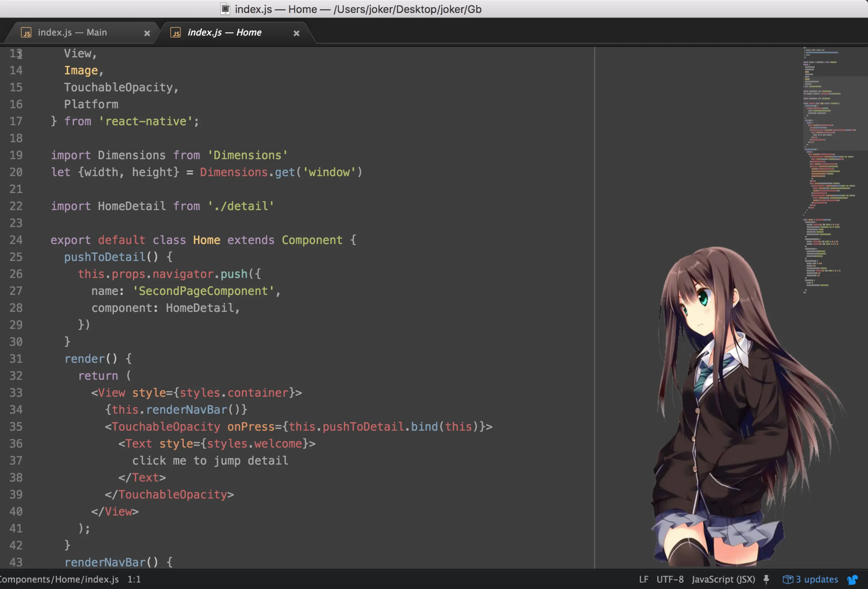Open the UTF-8 encoding selector

pos(670,579)
